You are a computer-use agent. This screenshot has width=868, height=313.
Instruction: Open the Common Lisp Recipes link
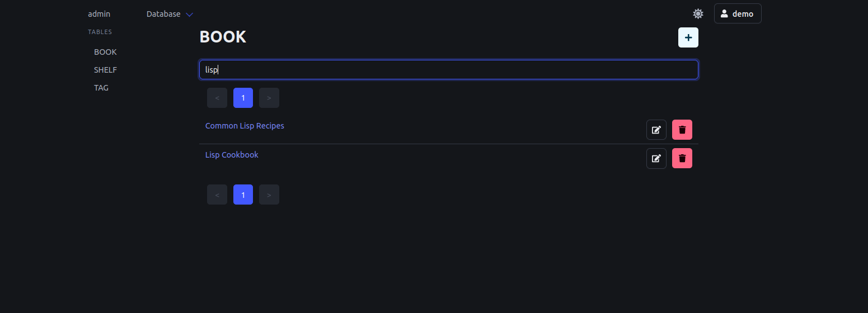(x=245, y=126)
